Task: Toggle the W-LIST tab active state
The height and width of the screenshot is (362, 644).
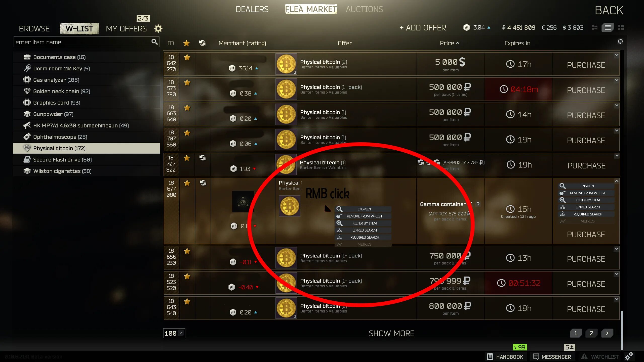Action: [x=79, y=28]
